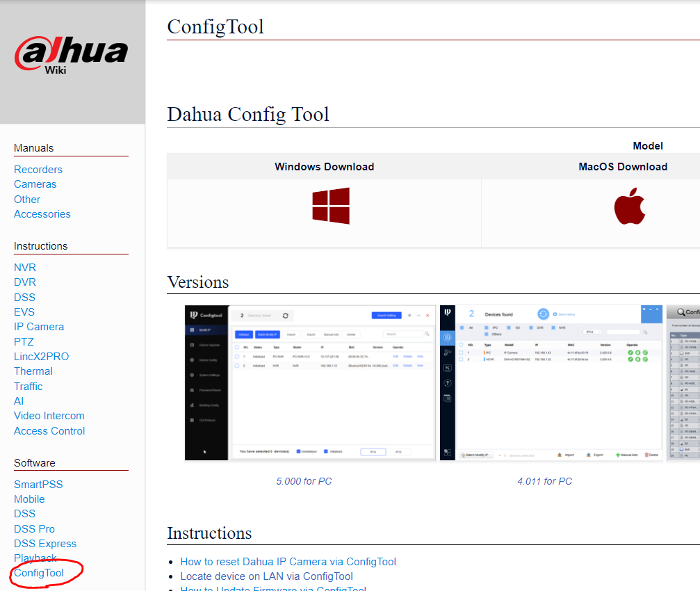Viewport: 700px width, 591px height.
Task: Open the Other manuals link
Action: coord(27,200)
